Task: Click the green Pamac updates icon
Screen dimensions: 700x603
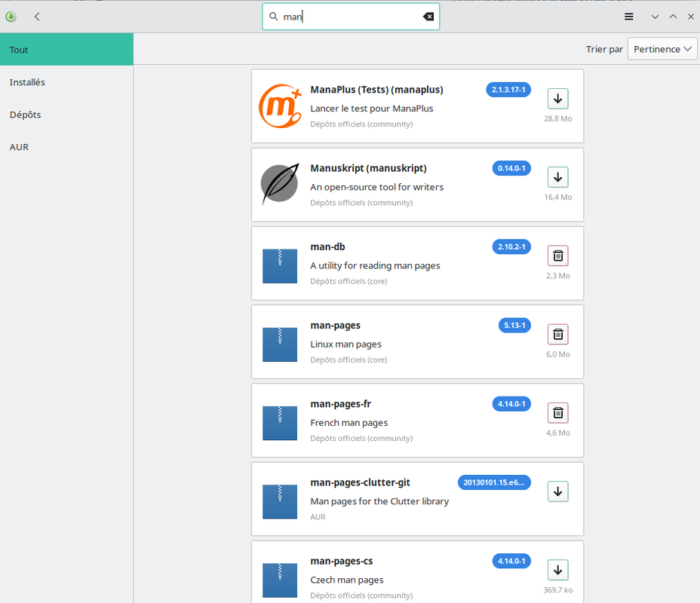Action: click(x=11, y=17)
